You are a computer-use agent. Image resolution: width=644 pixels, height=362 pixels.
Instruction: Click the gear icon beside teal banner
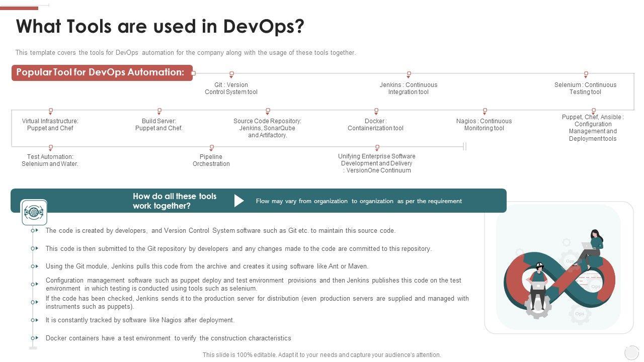pyautogui.click(x=34, y=212)
